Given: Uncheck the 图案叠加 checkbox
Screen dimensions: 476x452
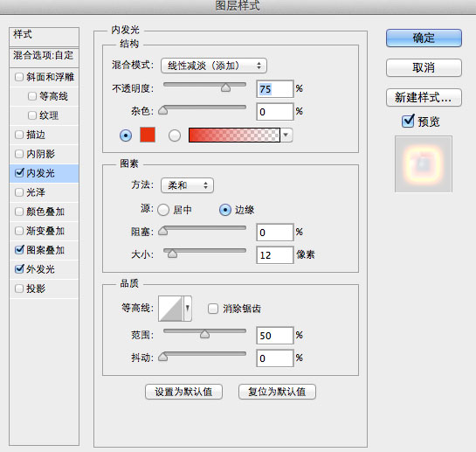Looking at the screenshot, I should pyautogui.click(x=19, y=249).
